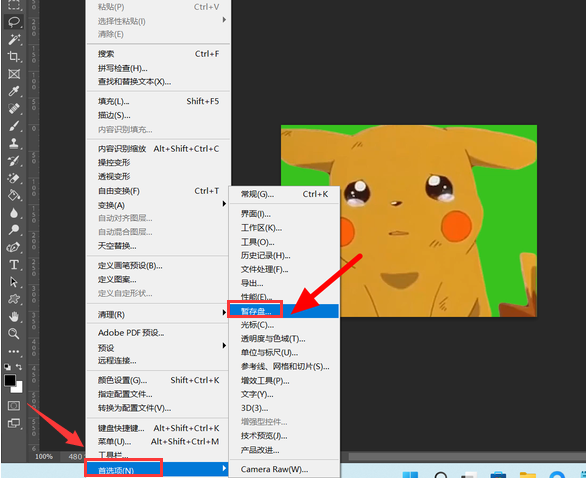Select the Pen tool
Screen dimensions: 586x478
pyautogui.click(x=14, y=247)
